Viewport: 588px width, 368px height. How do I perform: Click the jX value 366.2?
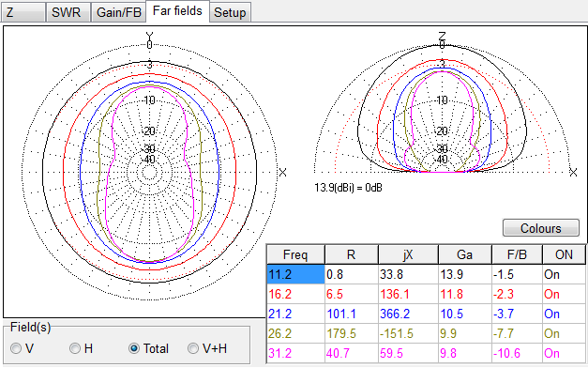click(408, 314)
